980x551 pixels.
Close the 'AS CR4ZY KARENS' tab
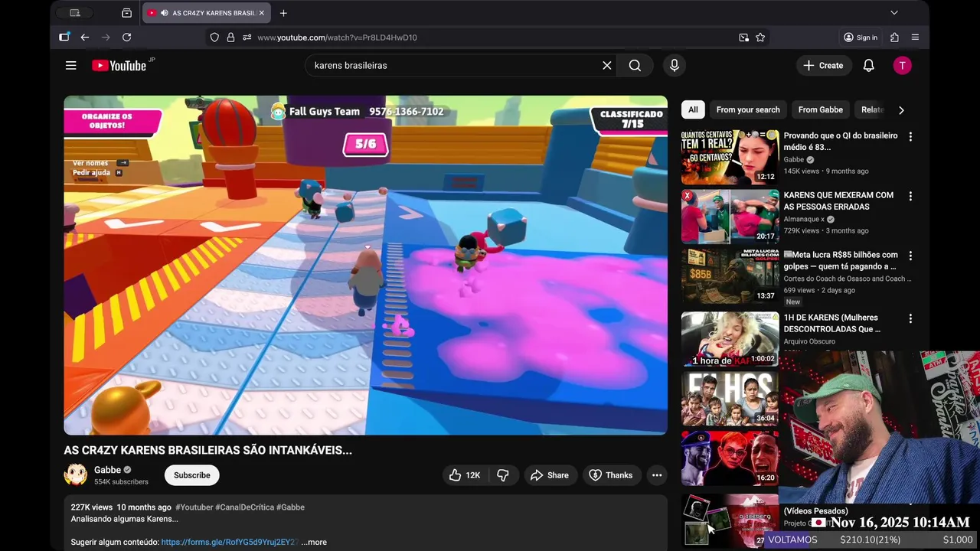click(x=261, y=13)
